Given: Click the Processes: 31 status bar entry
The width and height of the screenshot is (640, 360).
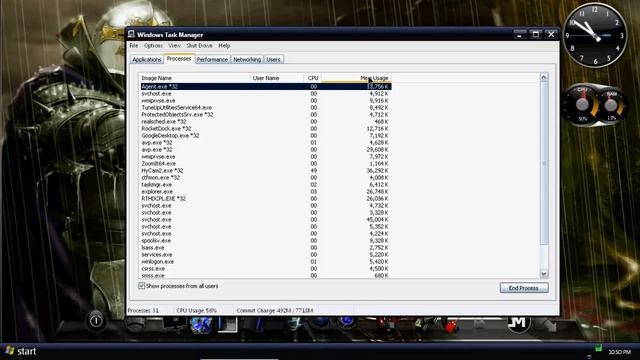Looking at the screenshot, I should 143,311.
